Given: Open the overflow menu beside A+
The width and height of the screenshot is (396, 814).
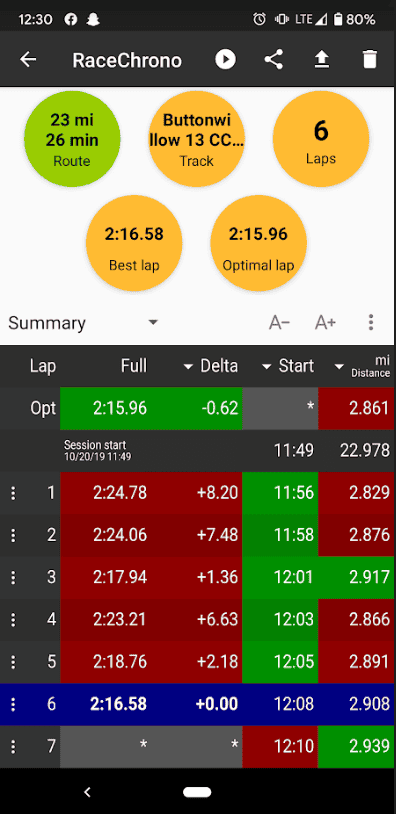Looking at the screenshot, I should coord(371,322).
